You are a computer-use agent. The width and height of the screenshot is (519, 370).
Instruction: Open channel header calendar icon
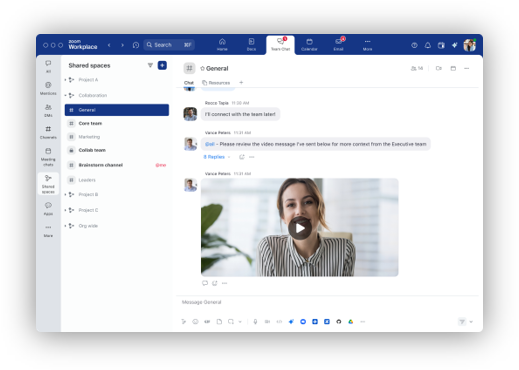click(x=453, y=68)
